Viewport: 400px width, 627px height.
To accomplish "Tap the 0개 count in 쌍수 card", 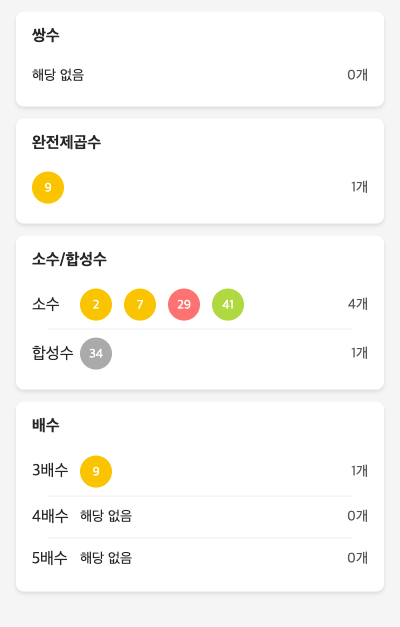I will click(x=358, y=75).
